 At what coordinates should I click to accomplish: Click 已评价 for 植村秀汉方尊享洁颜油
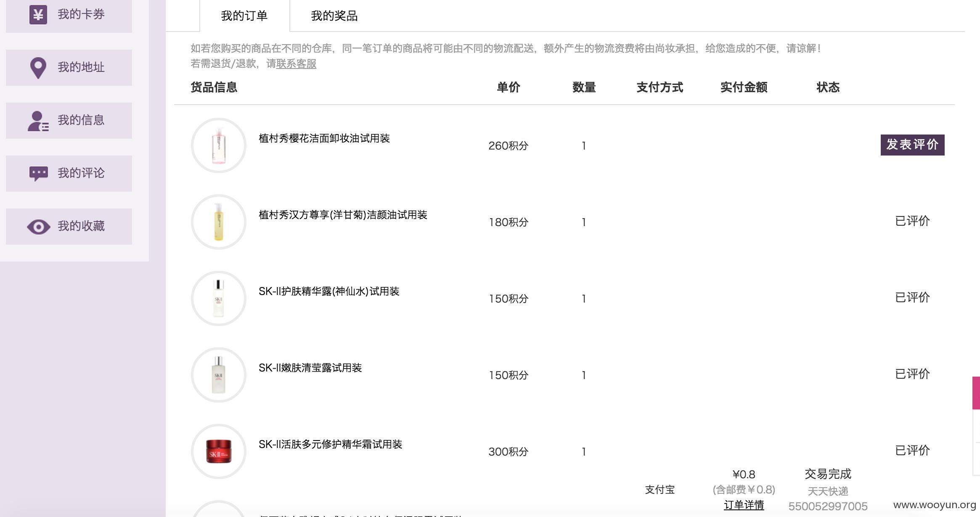[x=912, y=221]
